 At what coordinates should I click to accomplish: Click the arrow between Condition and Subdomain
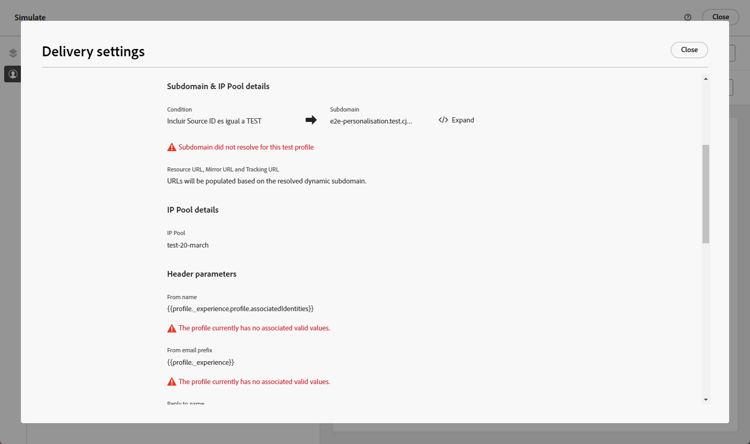(x=311, y=120)
